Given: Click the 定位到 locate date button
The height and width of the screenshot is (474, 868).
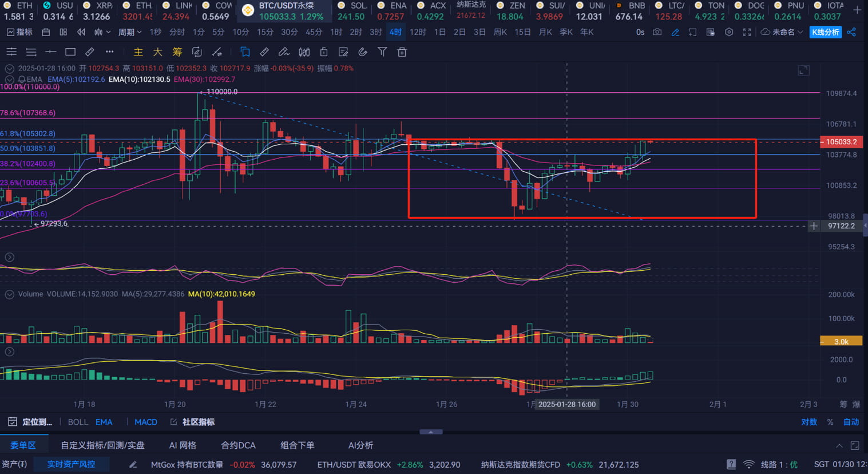Looking at the screenshot, I should click(x=30, y=422).
